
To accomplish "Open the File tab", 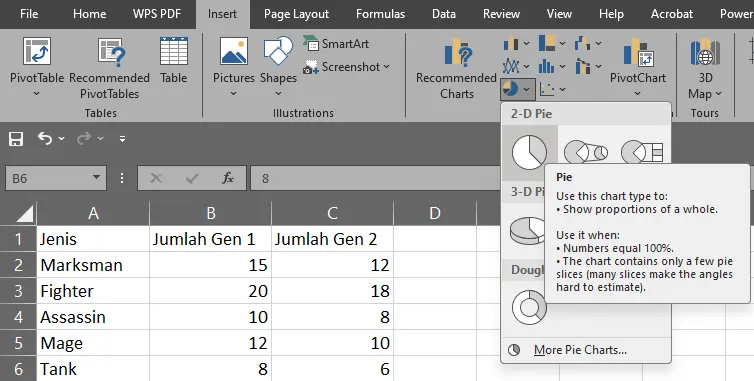I will [x=29, y=14].
